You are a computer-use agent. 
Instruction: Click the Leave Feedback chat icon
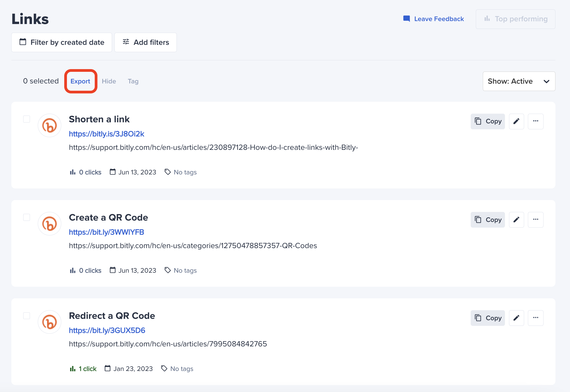[406, 19]
